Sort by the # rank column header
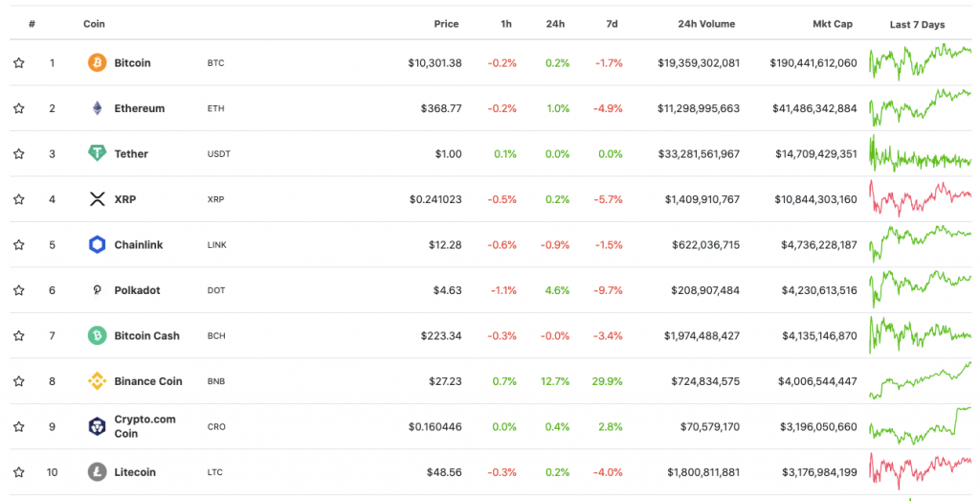This screenshot has height=501, width=980. [32, 24]
